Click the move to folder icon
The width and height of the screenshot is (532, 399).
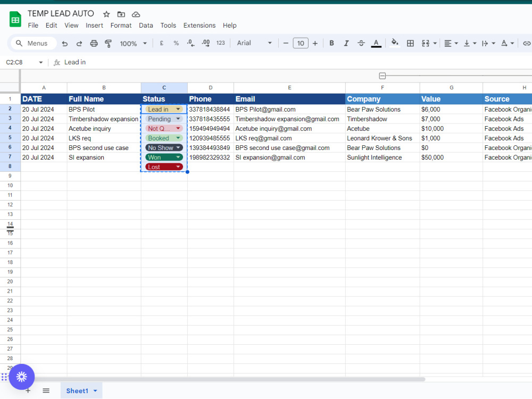point(121,14)
